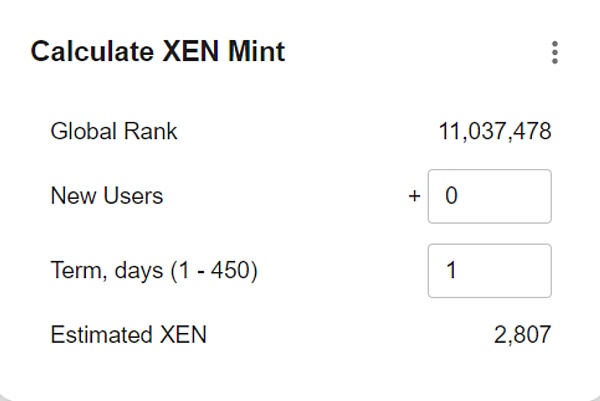Show more actions for the XEN Mint card
This screenshot has height=401, width=600.
pyautogui.click(x=555, y=53)
